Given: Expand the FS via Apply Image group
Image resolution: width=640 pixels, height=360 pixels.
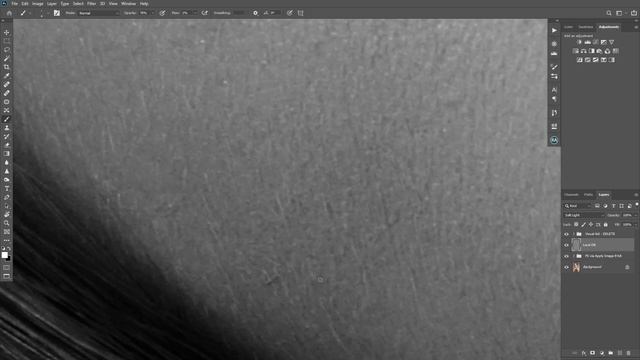Looking at the screenshot, I should point(573,256).
